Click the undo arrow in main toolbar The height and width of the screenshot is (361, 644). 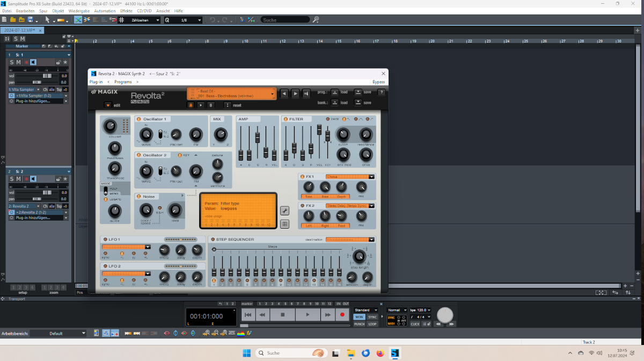pos(213,20)
